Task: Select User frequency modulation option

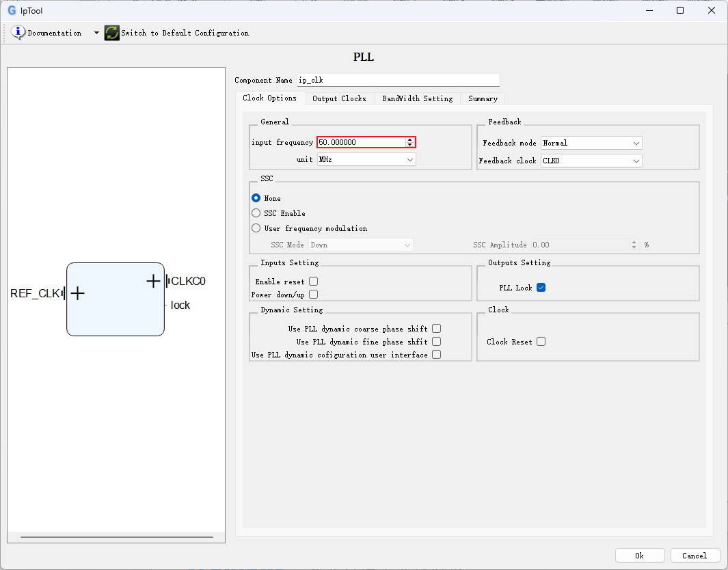Action: click(x=256, y=228)
